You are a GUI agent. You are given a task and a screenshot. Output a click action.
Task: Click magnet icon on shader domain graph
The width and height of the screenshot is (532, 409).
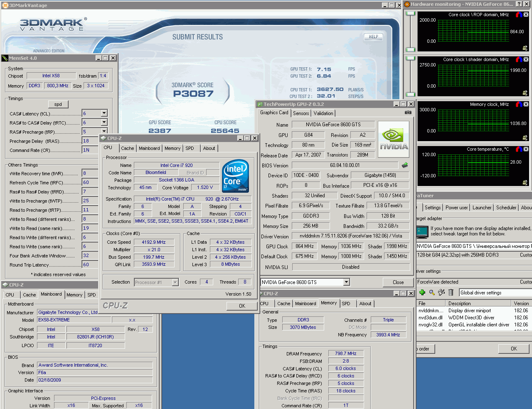[519, 59]
